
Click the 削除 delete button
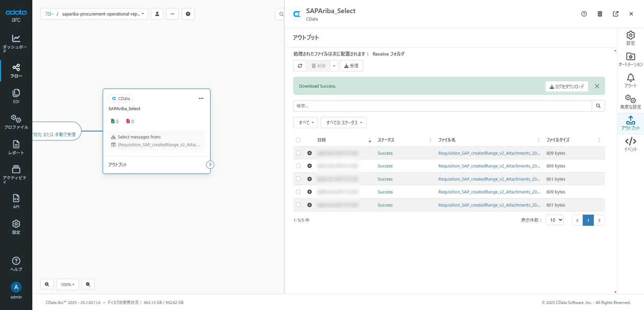tap(319, 66)
